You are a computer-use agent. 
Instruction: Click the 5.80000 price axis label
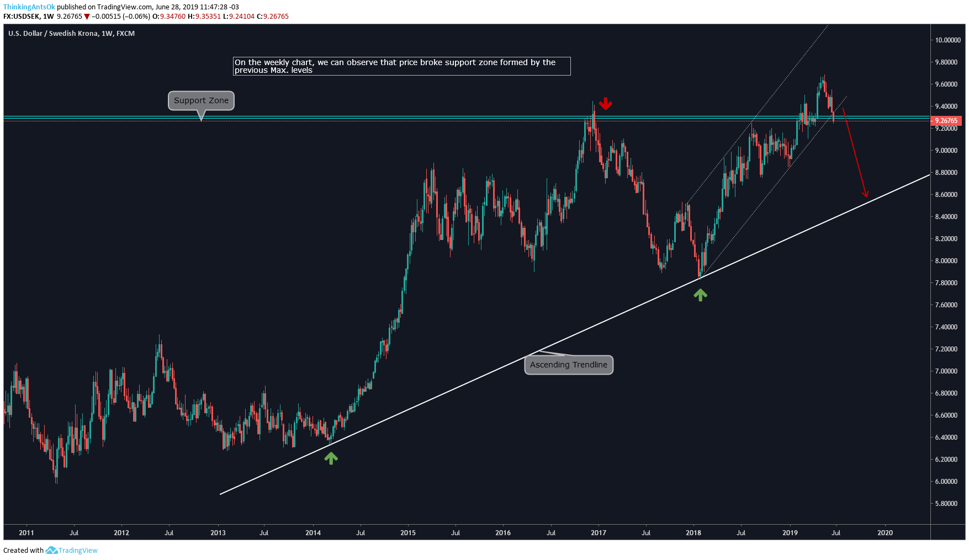coord(946,504)
